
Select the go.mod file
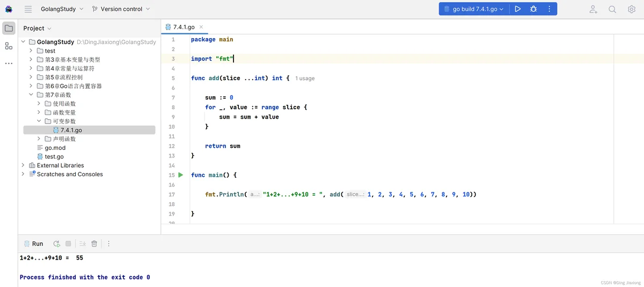(55, 148)
